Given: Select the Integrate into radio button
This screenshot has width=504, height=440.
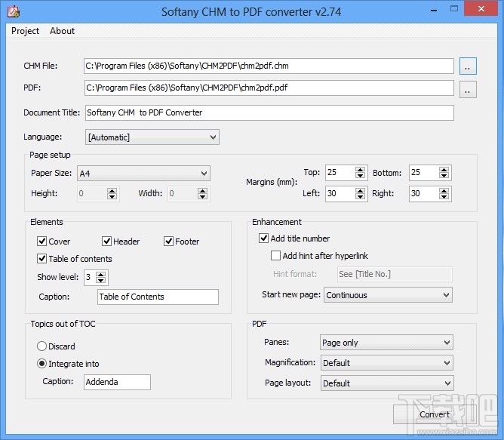Looking at the screenshot, I should pos(41,364).
